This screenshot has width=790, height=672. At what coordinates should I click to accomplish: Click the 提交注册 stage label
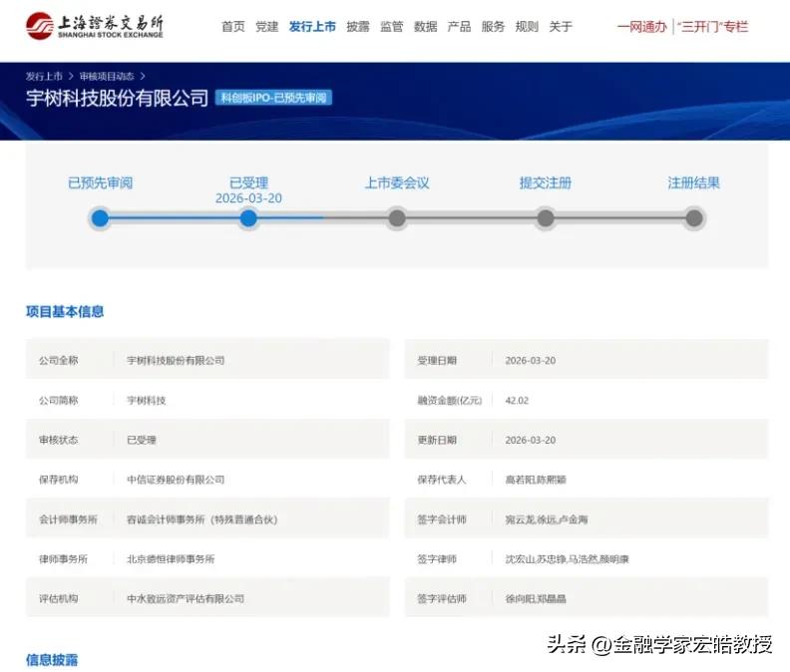tap(546, 182)
